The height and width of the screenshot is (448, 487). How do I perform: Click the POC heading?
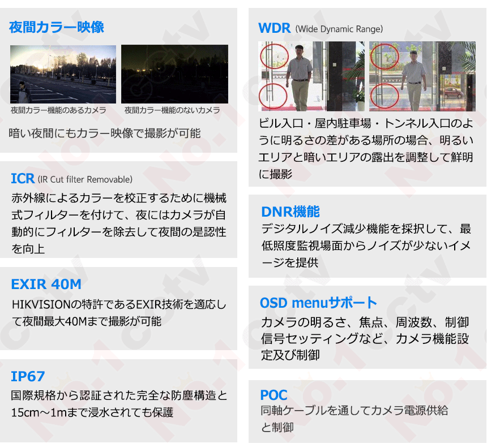(x=274, y=395)
